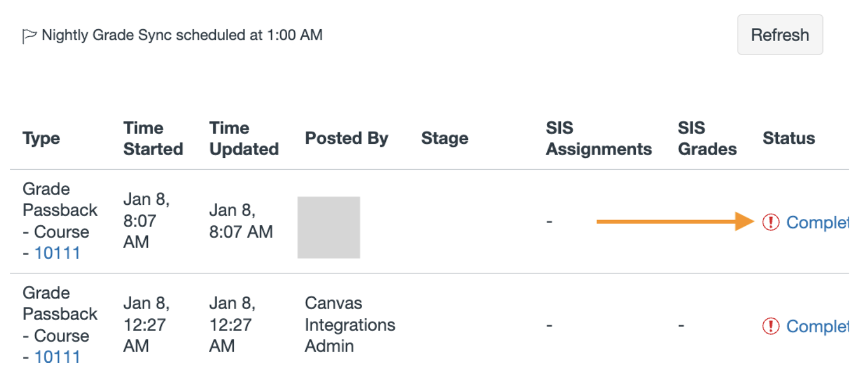Open course 10111 link in second row
This screenshot has width=868, height=385.
(57, 357)
